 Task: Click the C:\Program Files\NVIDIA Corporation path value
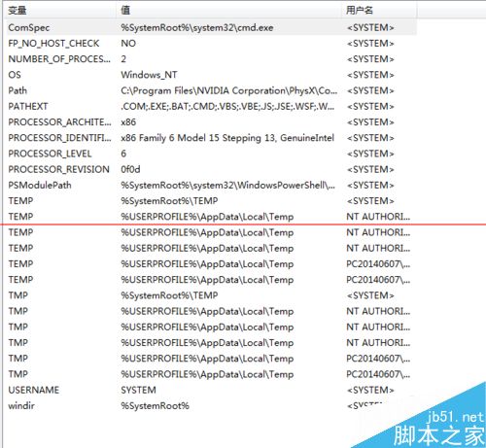click(x=229, y=90)
